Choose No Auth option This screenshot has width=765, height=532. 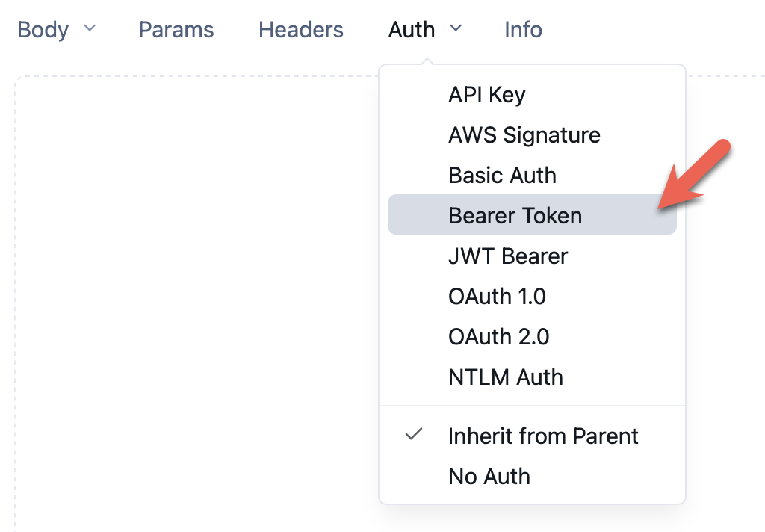coord(489,476)
